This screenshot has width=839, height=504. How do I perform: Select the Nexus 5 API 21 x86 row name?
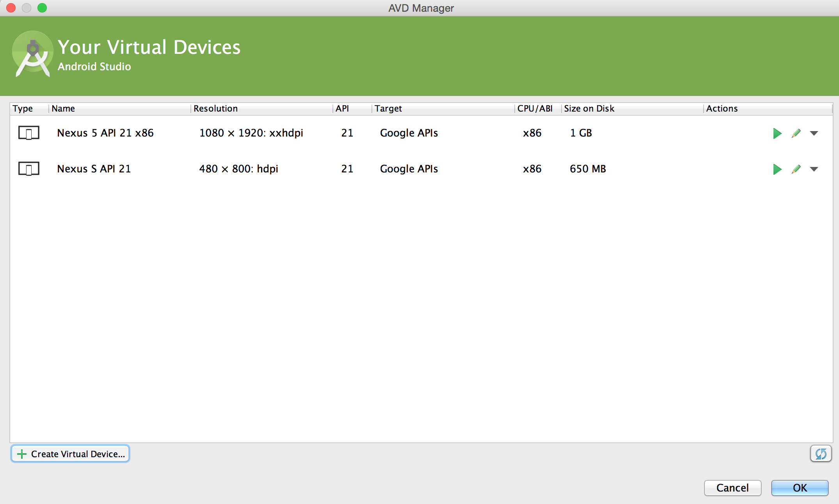point(105,133)
